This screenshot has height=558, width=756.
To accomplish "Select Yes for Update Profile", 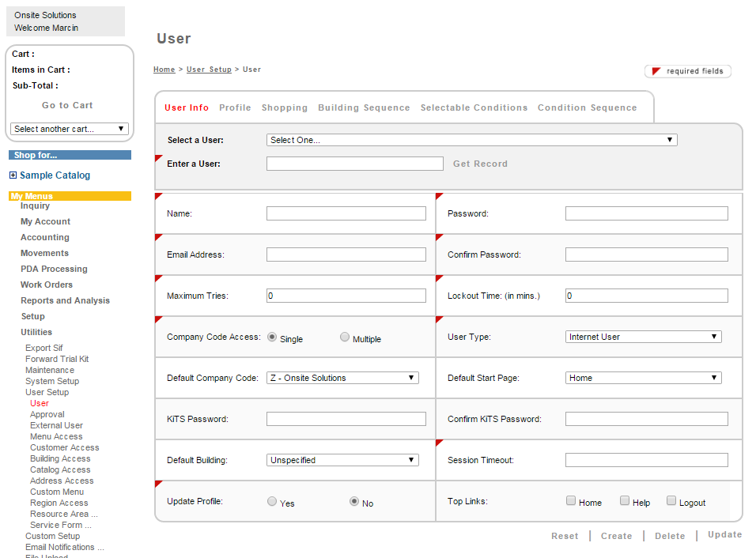I will click(272, 502).
